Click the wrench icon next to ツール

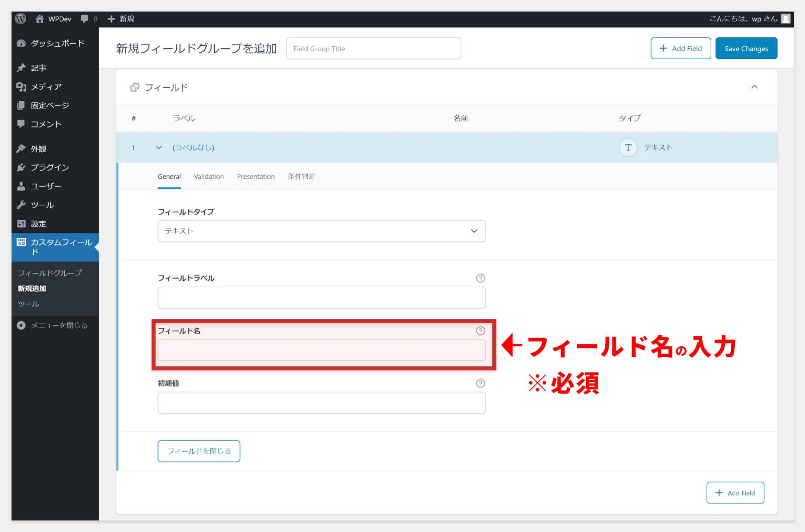point(21,205)
